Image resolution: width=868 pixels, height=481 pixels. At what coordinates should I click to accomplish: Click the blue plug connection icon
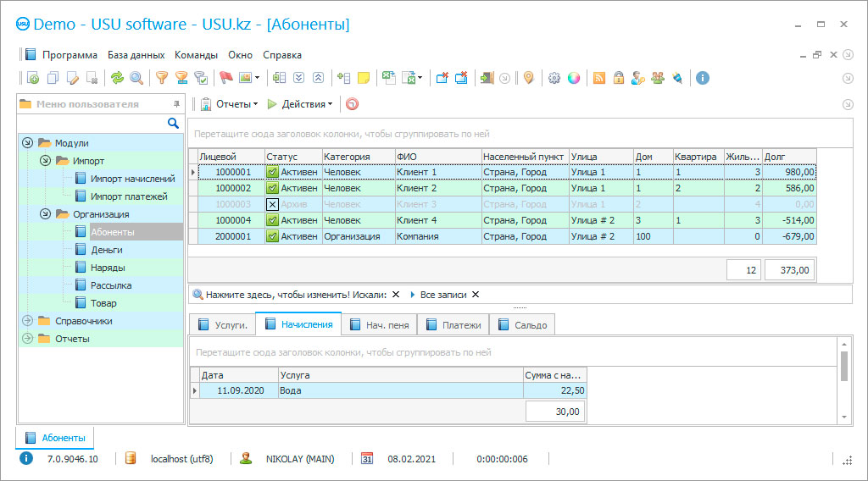[x=677, y=78]
